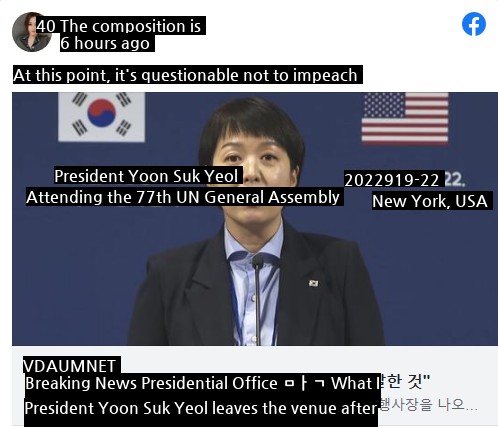Click the Facebook logo icon

pos(474,24)
